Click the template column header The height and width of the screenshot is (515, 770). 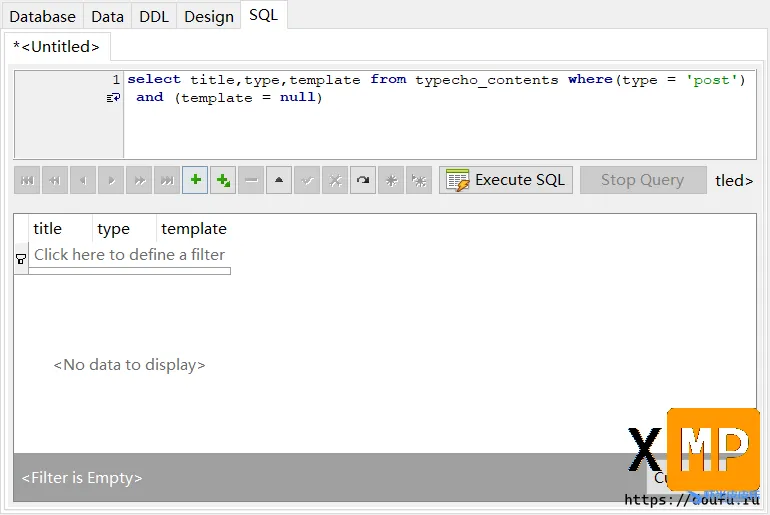(194, 229)
